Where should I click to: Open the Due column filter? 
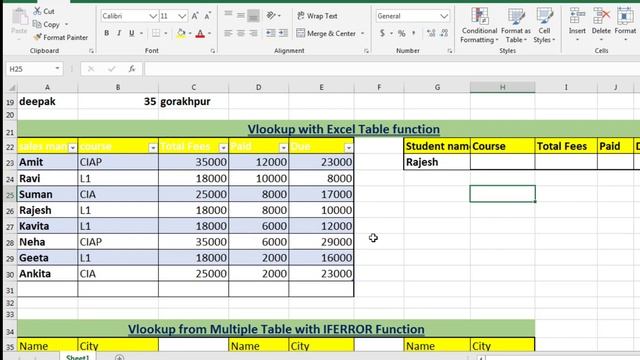(349, 147)
